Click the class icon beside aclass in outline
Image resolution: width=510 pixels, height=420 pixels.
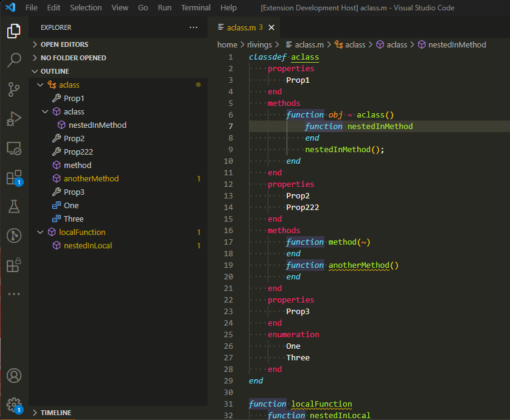(52, 85)
